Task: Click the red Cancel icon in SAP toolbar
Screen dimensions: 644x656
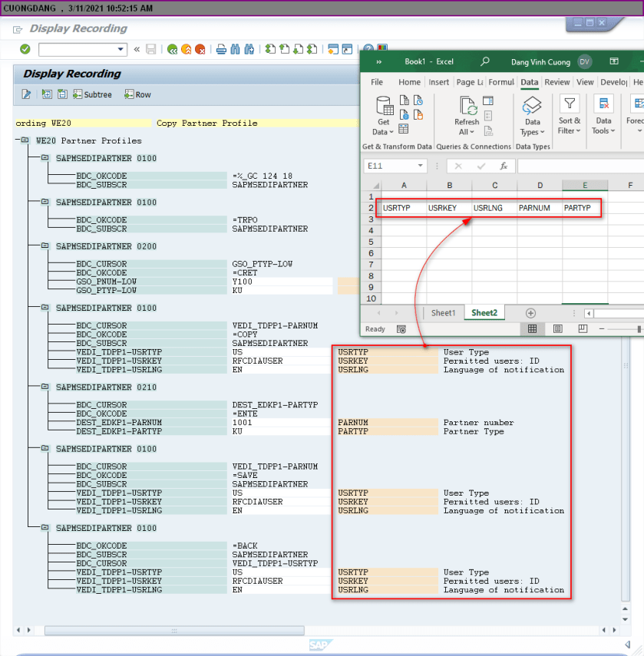Action: point(201,48)
